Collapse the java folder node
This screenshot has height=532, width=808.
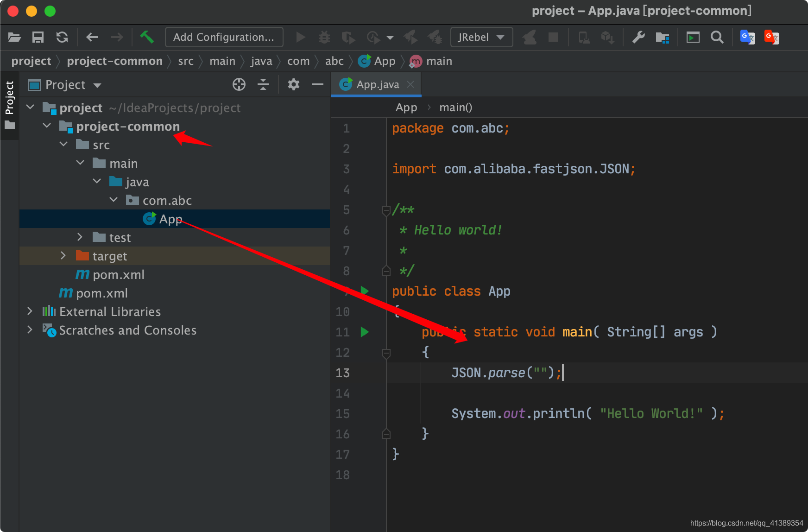pos(97,182)
